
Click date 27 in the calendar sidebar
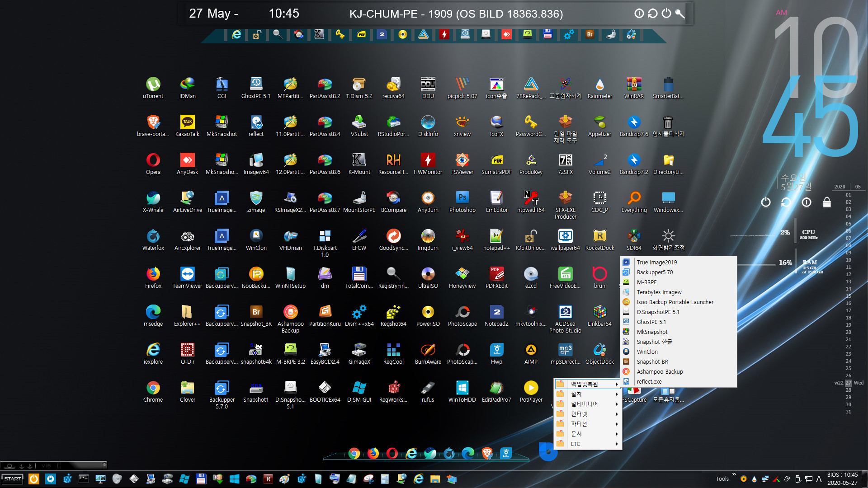pos(848,383)
